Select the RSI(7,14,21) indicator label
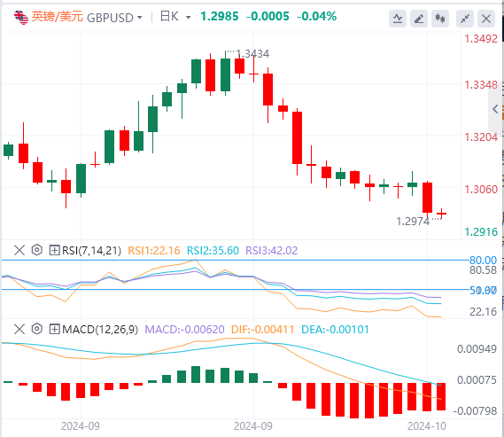This screenshot has height=437, width=504. pos(91,251)
